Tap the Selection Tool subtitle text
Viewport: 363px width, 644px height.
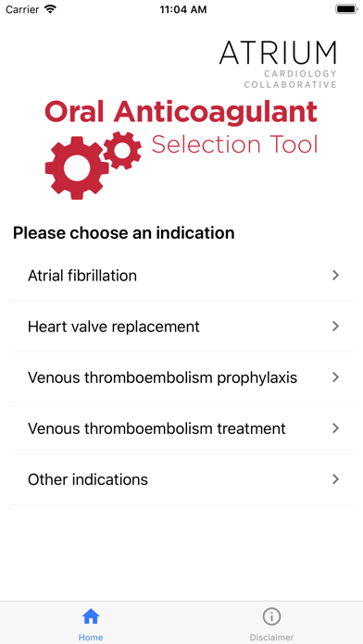tap(234, 144)
